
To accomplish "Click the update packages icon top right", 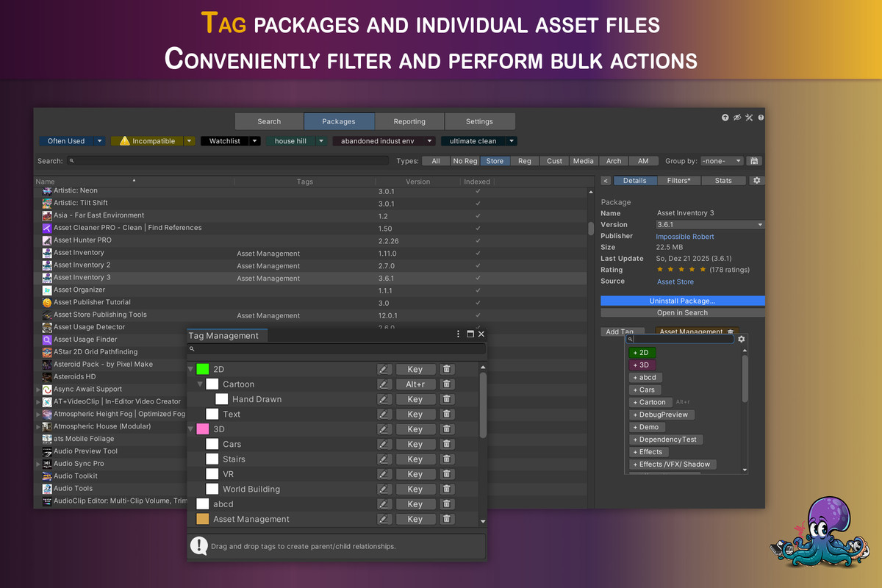I will point(725,117).
